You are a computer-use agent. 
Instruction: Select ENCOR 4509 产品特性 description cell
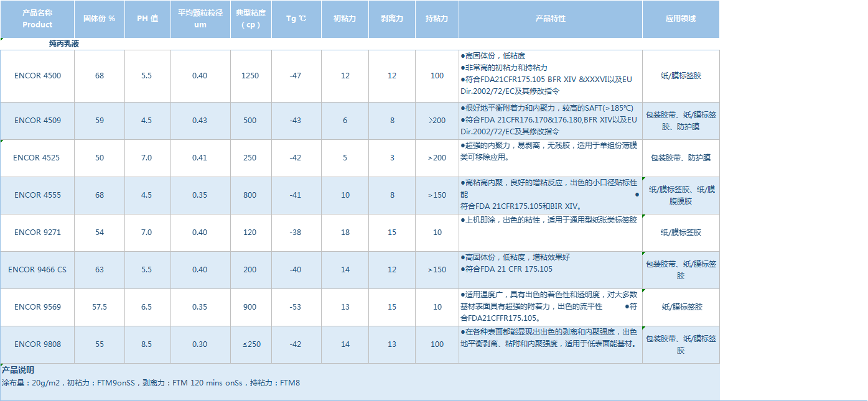click(551, 121)
